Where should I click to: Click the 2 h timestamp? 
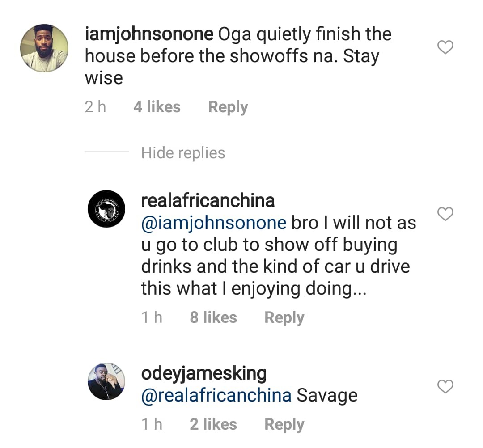click(95, 107)
